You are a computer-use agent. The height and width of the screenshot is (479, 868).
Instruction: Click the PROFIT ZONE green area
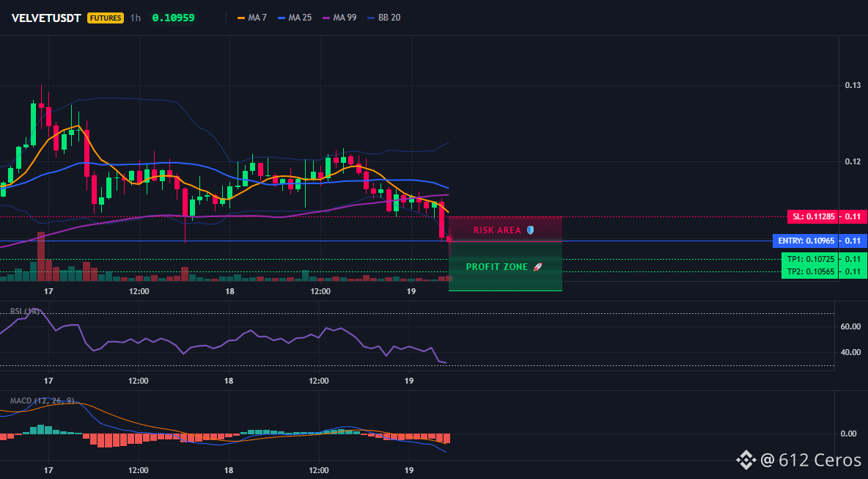[x=505, y=266]
